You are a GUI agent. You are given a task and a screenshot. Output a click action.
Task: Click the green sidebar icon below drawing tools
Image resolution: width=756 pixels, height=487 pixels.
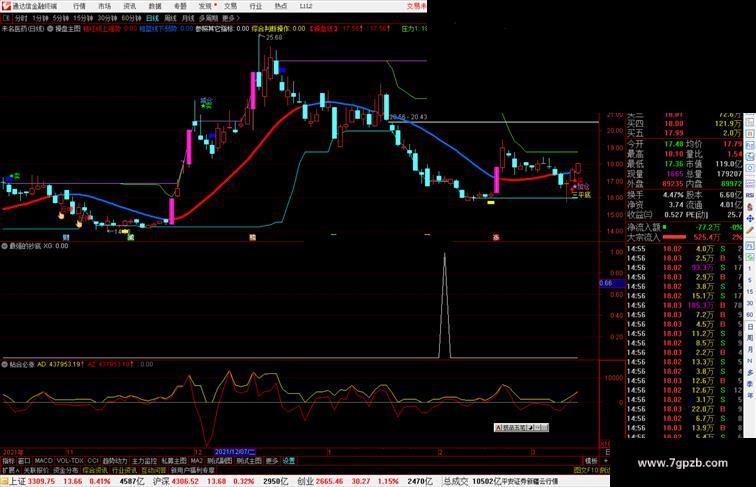(x=750, y=257)
